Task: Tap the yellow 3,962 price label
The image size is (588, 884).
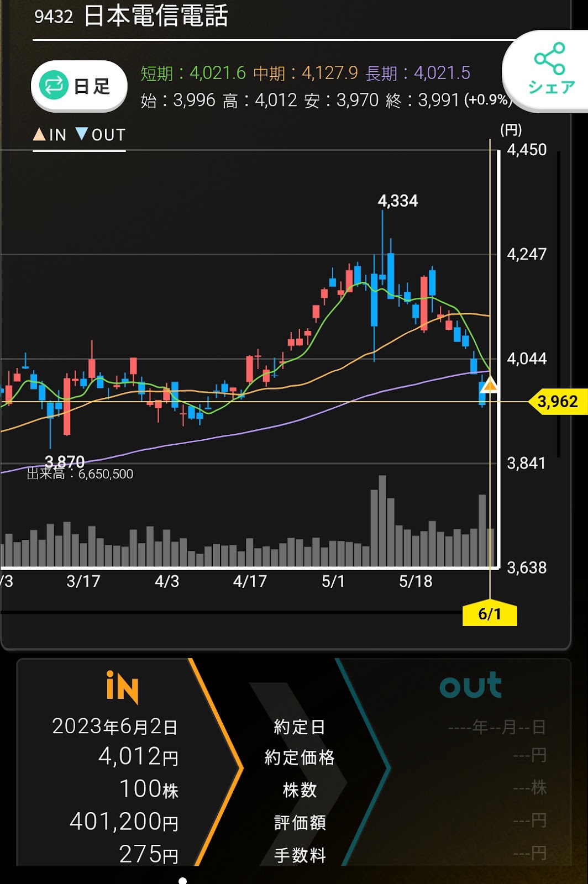Action: [557, 401]
